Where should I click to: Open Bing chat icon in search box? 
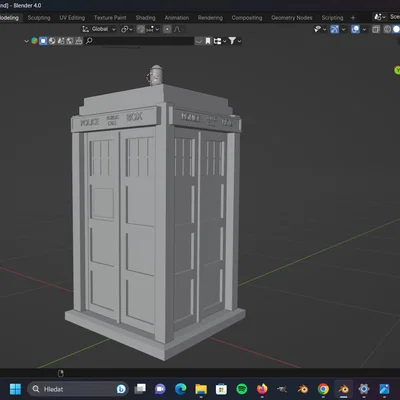(121, 389)
